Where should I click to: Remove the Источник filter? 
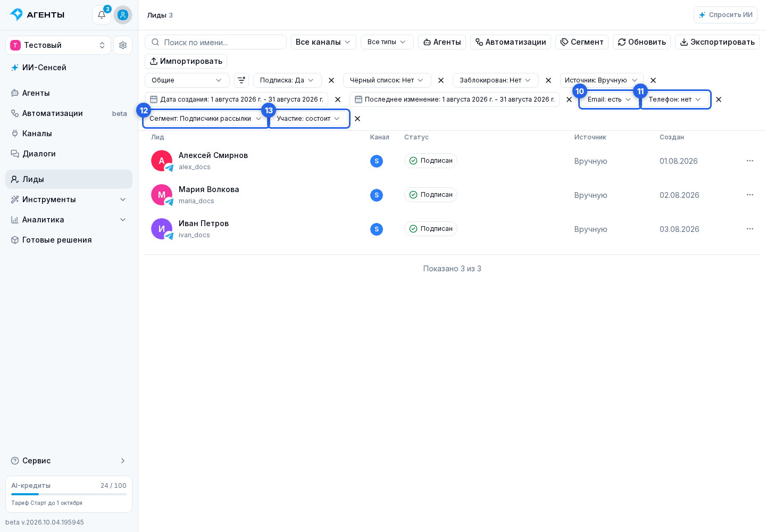click(653, 80)
